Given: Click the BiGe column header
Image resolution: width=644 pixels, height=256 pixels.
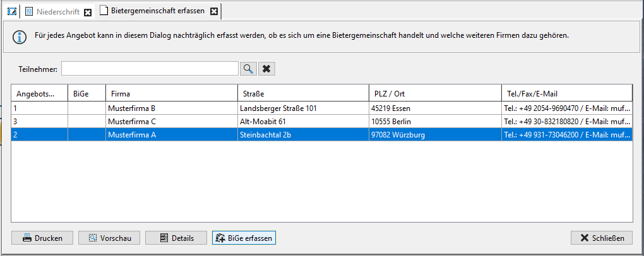Looking at the screenshot, I should [x=86, y=93].
